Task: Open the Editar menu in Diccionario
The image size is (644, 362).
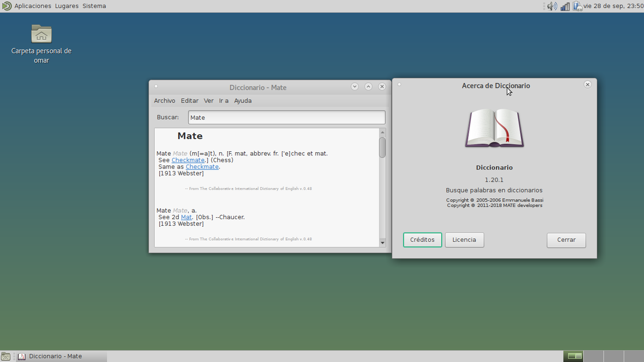Action: point(190,101)
